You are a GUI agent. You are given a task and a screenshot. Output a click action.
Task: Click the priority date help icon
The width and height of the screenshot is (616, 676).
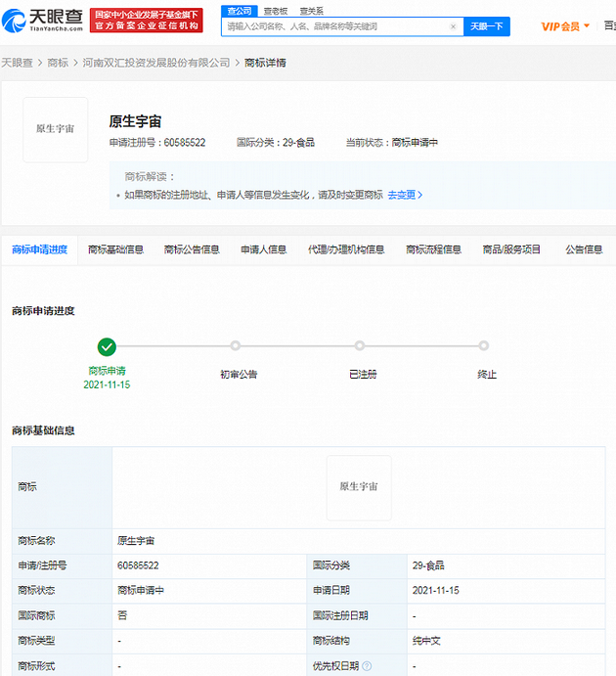(x=367, y=666)
